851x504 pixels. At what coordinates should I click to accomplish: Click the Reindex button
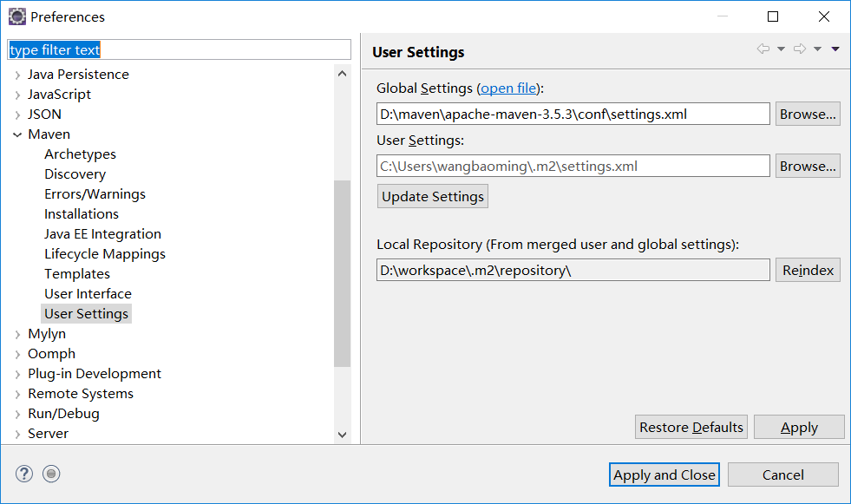(808, 270)
